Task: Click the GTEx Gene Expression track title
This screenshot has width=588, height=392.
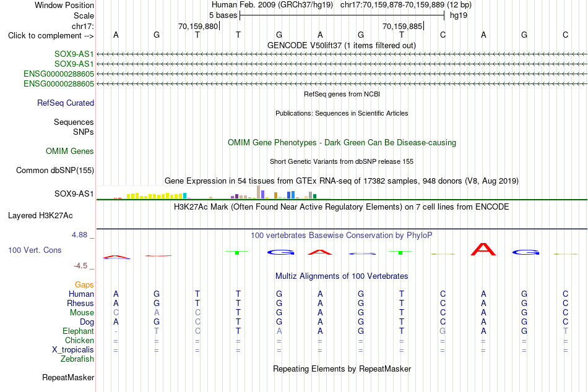Action: (x=342, y=181)
